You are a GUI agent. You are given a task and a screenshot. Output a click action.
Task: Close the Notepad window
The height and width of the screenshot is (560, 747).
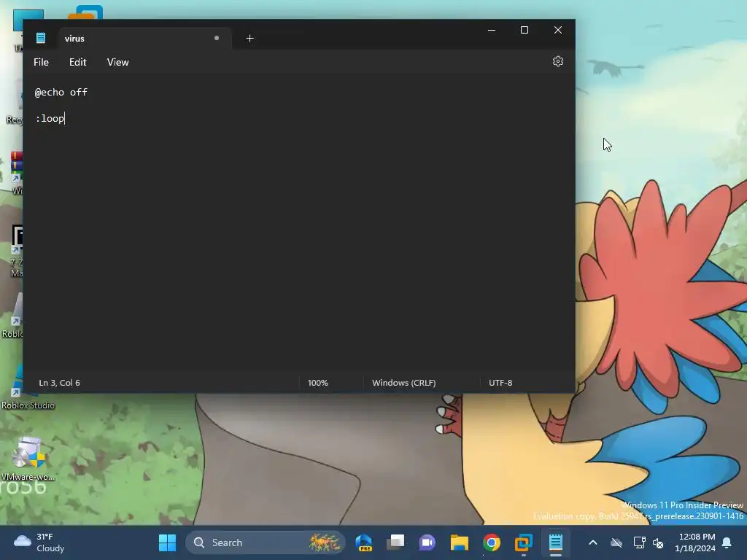pos(558,30)
